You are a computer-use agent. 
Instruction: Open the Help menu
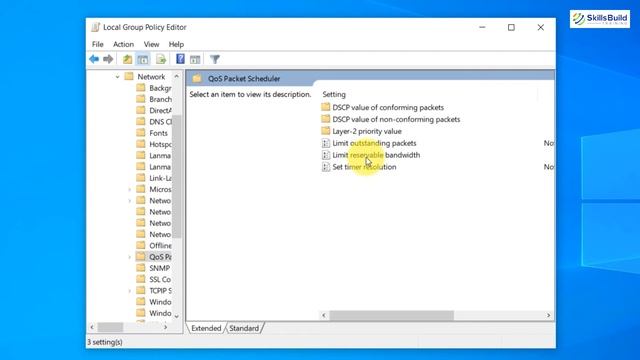coord(176,44)
